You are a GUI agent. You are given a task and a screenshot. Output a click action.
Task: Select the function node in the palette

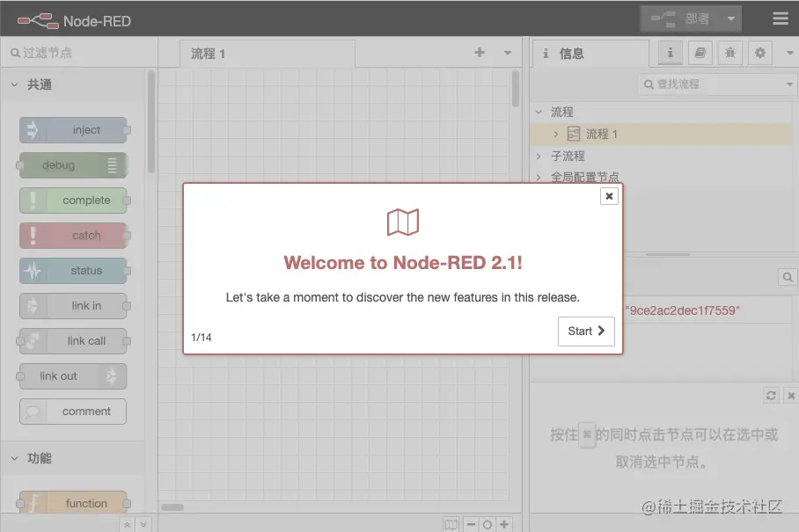[x=73, y=503]
